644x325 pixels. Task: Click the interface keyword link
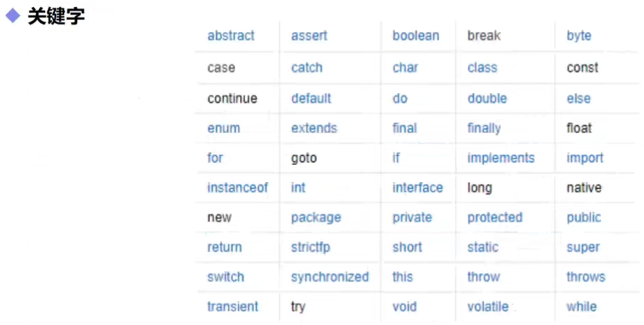[418, 188]
